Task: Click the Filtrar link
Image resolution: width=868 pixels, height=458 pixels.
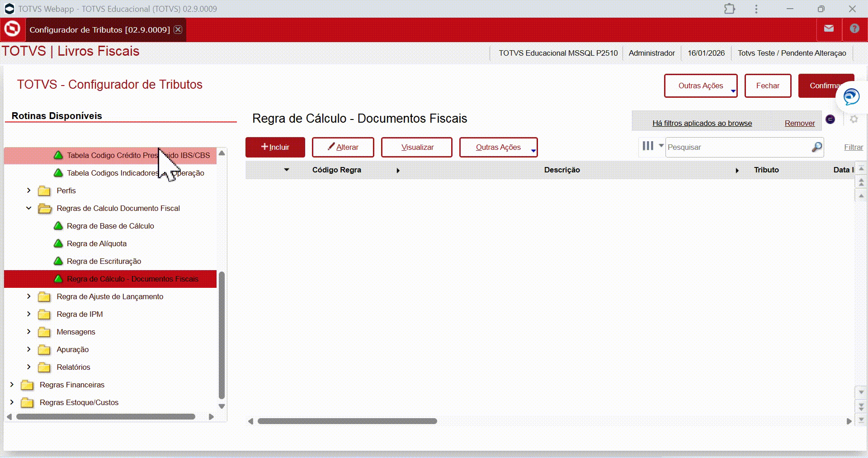Action: pyautogui.click(x=854, y=147)
